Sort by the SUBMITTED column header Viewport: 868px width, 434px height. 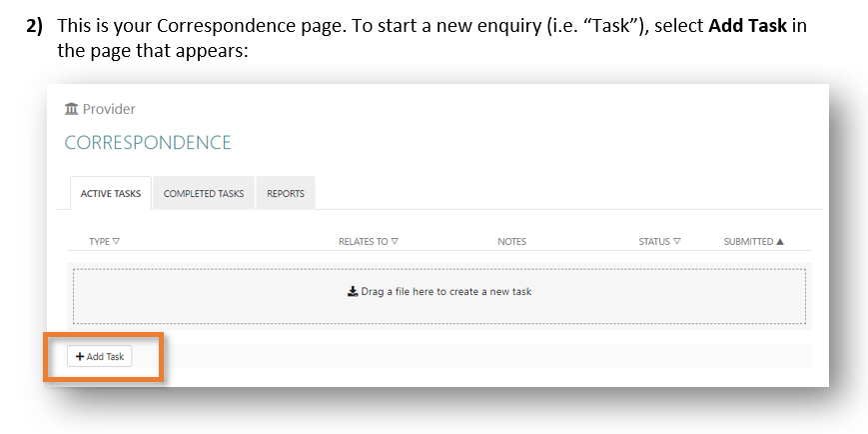[748, 241]
